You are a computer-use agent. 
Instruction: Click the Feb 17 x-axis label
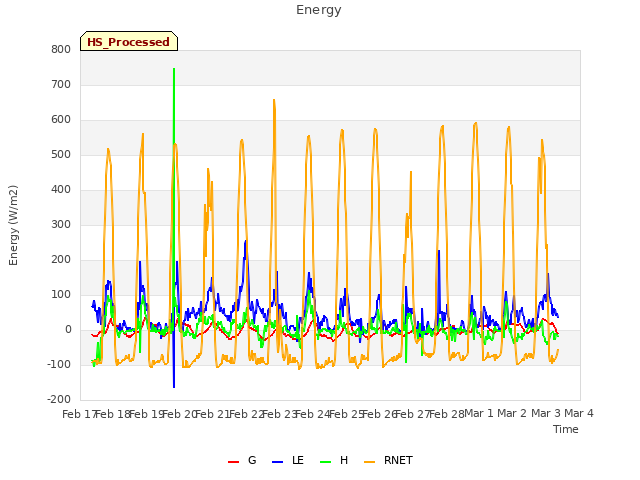[79, 414]
